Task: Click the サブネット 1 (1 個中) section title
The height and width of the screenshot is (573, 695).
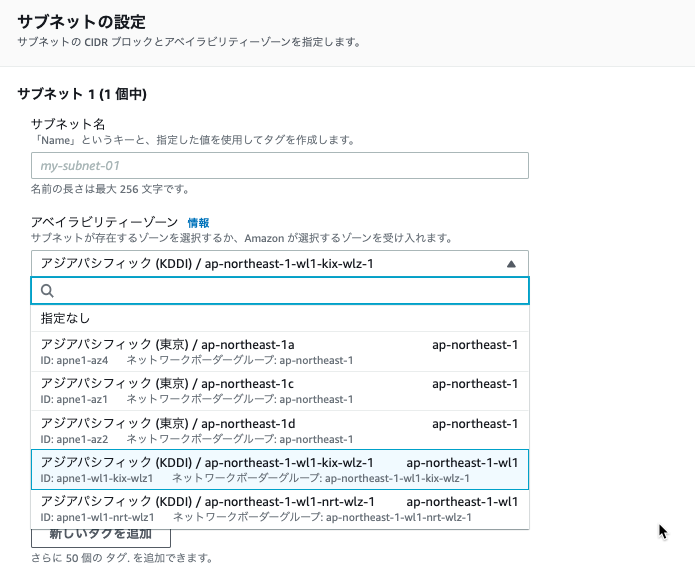Action: point(82,94)
